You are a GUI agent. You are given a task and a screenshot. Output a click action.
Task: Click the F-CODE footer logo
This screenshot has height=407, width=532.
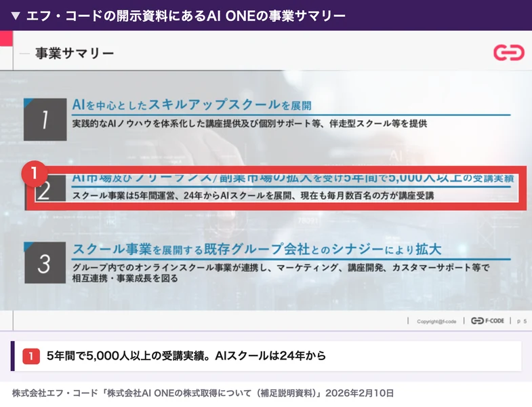click(x=487, y=321)
